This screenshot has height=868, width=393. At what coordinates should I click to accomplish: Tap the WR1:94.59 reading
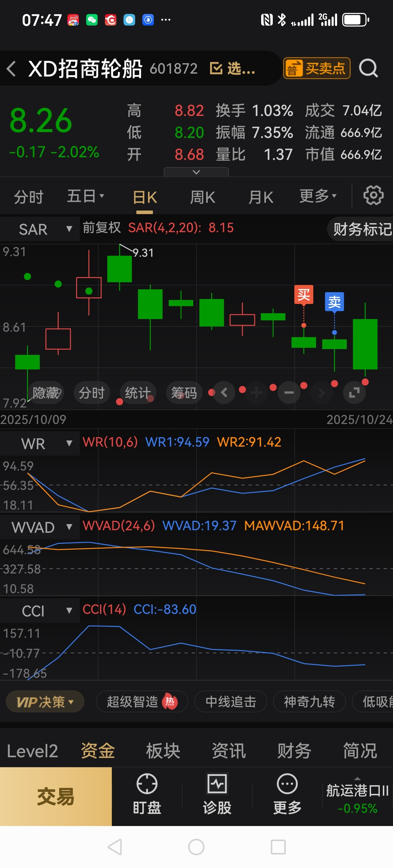click(x=177, y=442)
